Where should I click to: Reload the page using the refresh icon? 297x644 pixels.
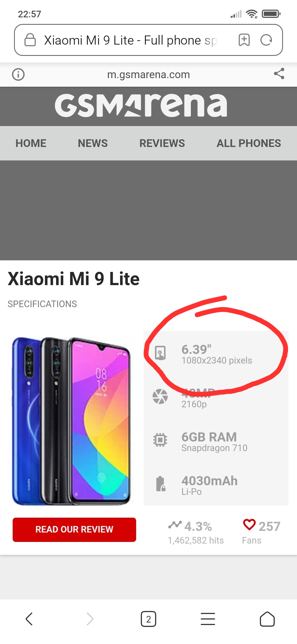[266, 40]
